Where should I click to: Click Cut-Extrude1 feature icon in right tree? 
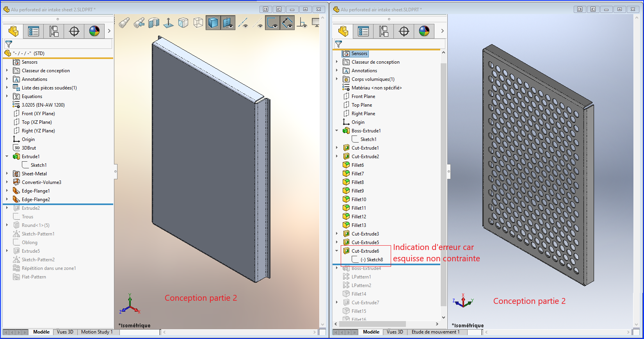(346, 148)
